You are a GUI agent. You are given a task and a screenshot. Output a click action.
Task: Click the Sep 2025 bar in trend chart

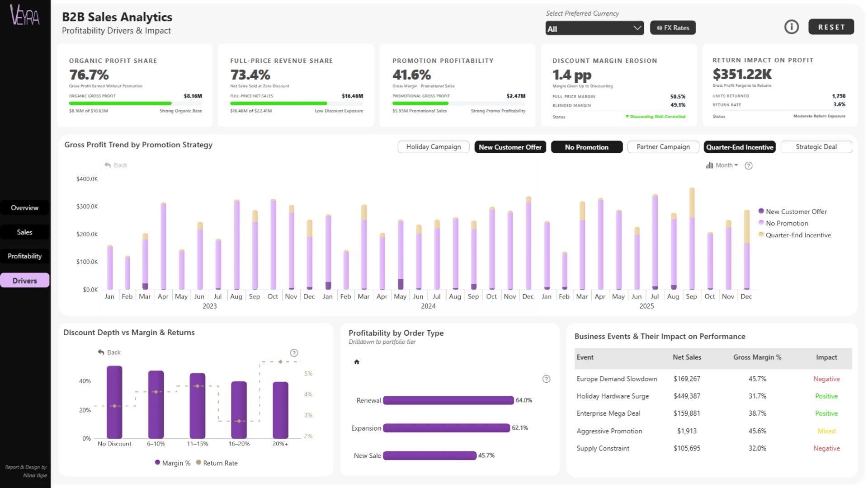692,239
